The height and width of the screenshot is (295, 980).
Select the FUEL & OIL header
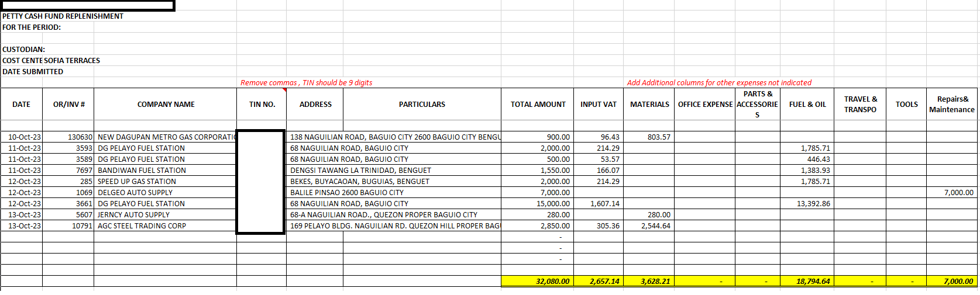pos(807,105)
